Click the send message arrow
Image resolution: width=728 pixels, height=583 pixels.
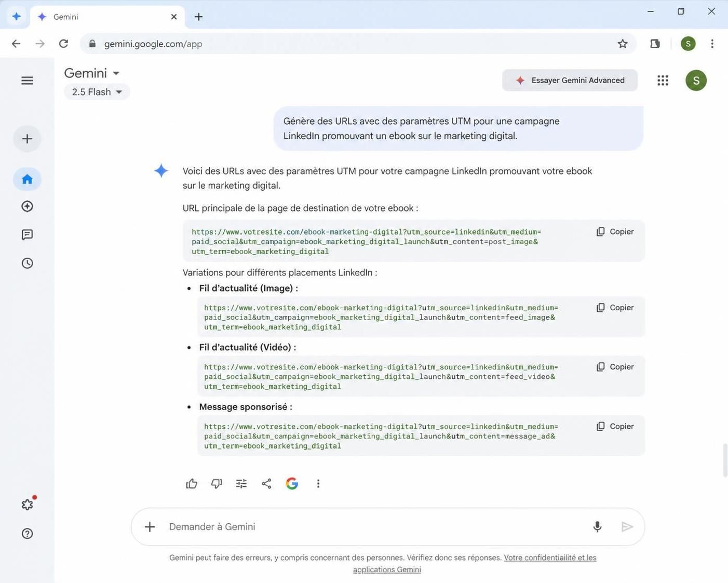click(x=627, y=527)
